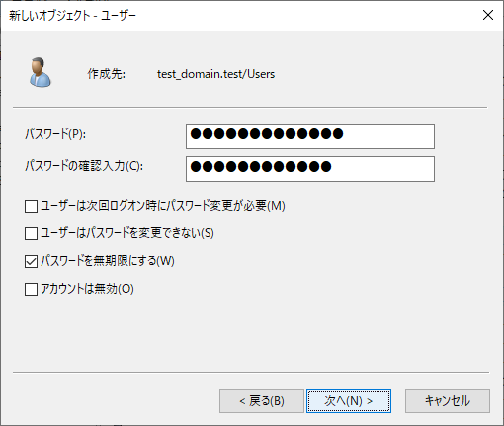Focus the パスワード(P) input field
Screen dimensions: 504x426
click(x=310, y=136)
